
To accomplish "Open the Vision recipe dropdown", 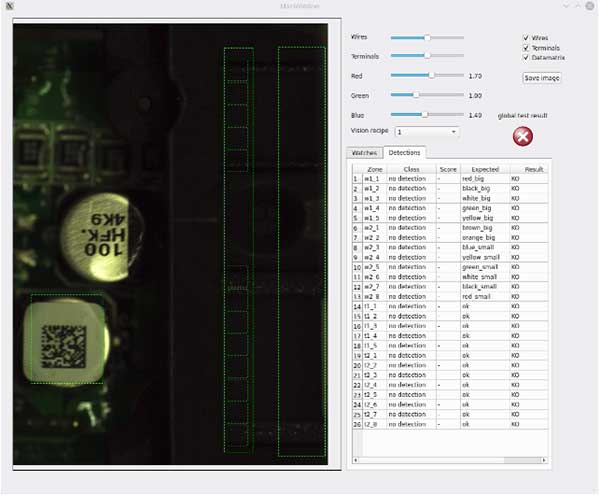I will [426, 131].
